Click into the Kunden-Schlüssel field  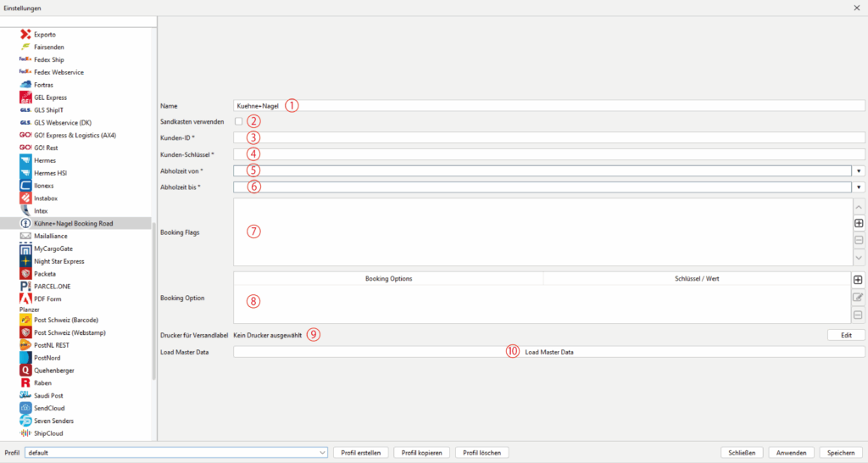[x=549, y=154]
